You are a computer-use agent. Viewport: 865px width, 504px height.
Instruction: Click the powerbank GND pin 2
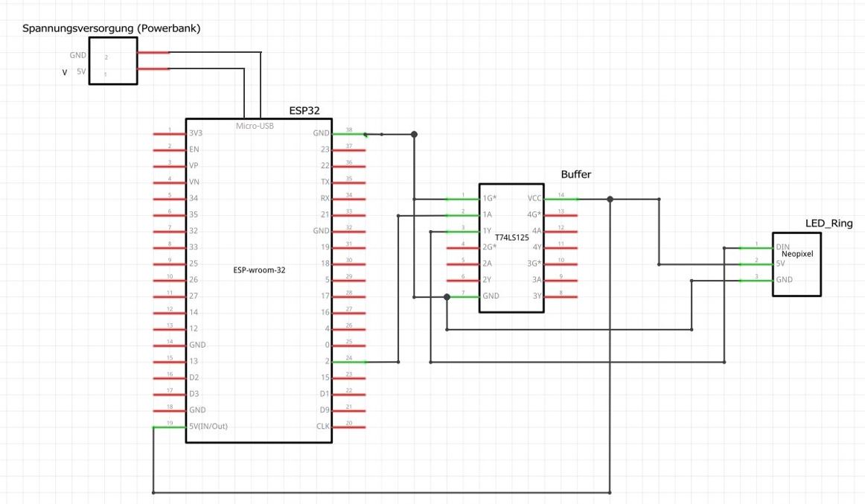click(153, 52)
